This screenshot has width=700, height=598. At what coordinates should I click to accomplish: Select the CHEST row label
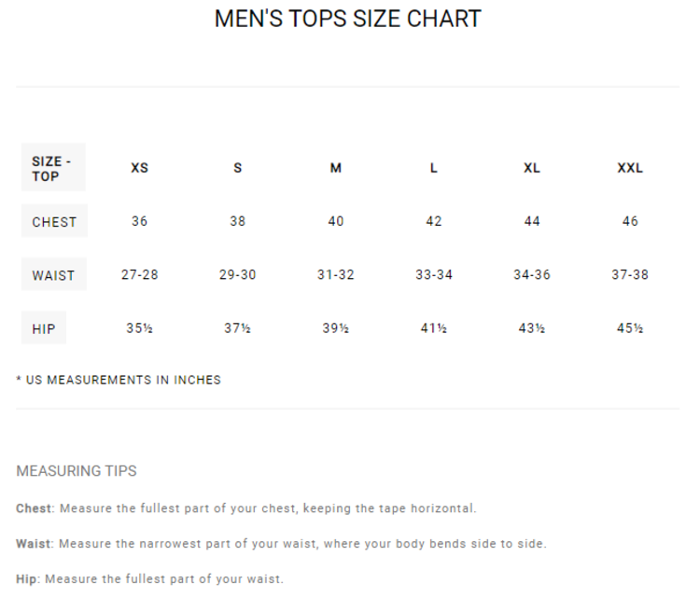(54, 222)
